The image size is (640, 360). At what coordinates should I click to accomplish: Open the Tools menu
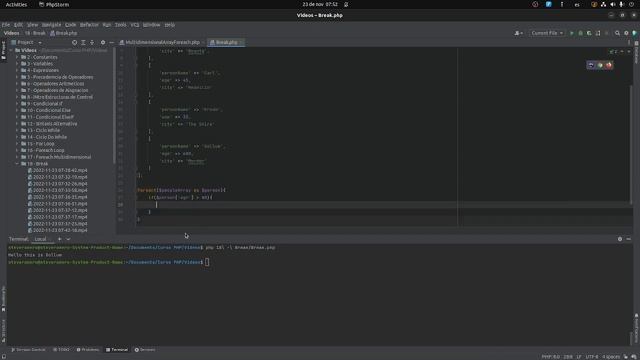[120, 25]
